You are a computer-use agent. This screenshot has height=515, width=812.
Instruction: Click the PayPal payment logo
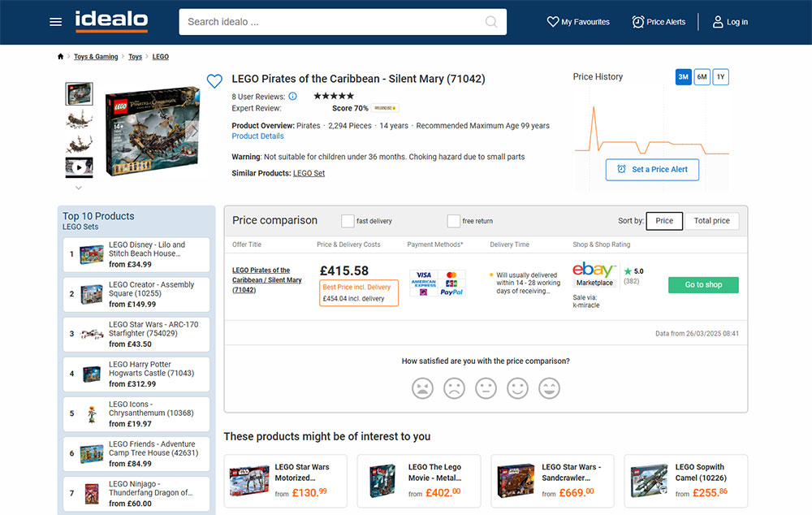451,292
